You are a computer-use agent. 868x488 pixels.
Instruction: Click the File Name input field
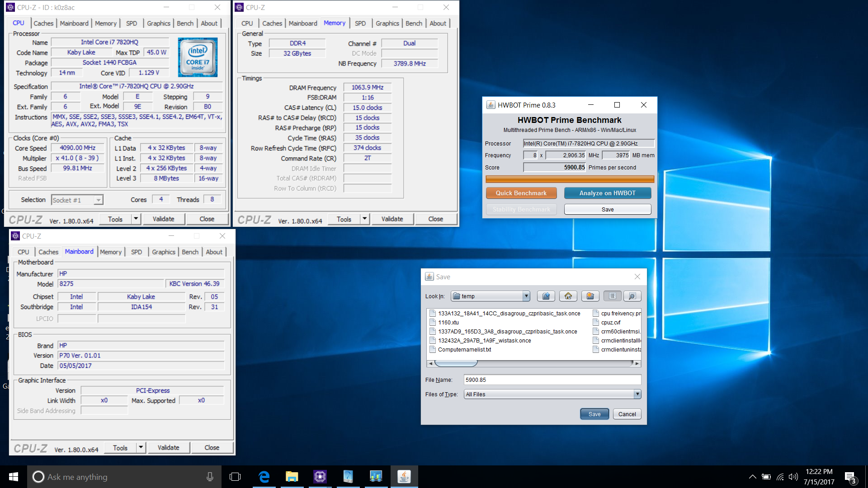tap(552, 380)
